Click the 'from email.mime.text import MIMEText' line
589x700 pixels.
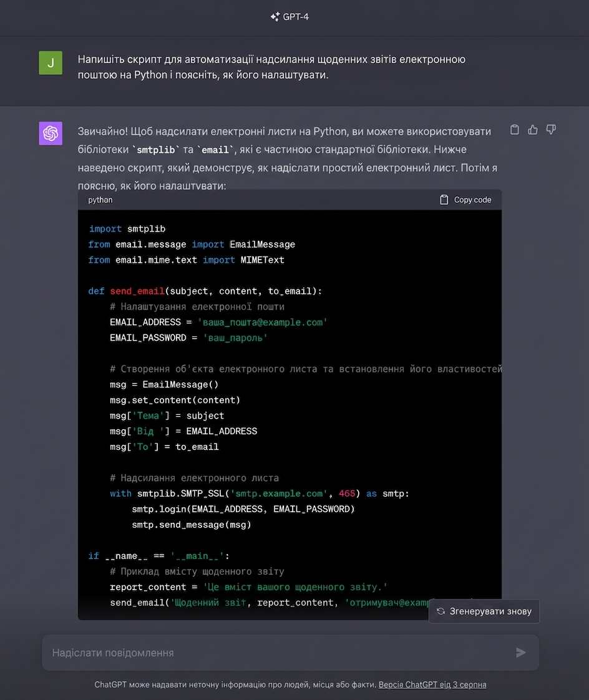point(186,260)
